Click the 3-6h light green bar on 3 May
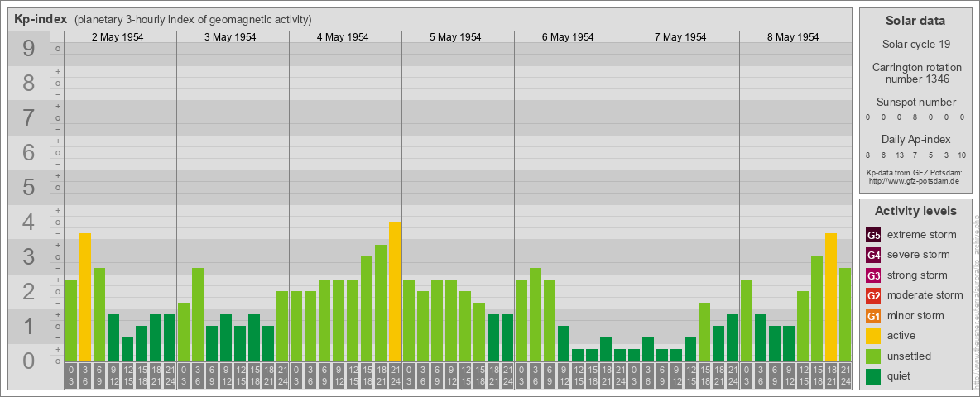 pos(198,314)
